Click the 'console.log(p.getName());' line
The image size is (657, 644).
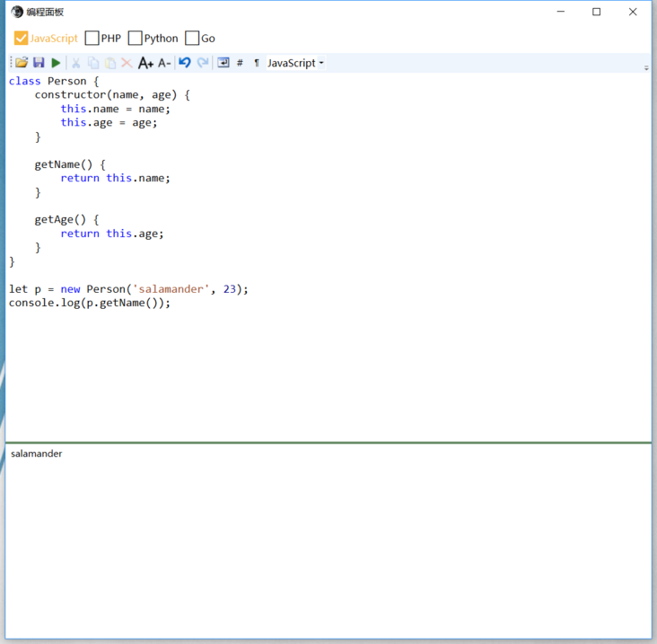click(x=90, y=303)
